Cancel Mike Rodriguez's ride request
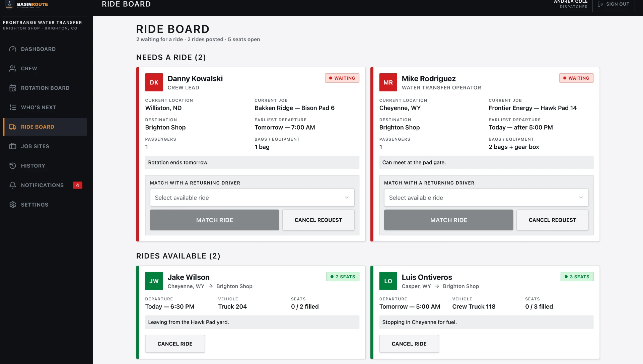 tap(553, 220)
